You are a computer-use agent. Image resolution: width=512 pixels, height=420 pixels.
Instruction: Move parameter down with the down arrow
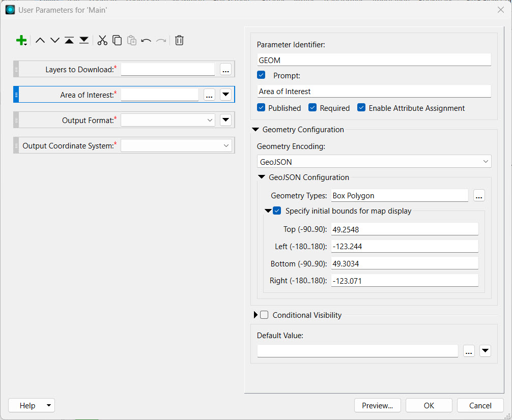tap(55, 41)
